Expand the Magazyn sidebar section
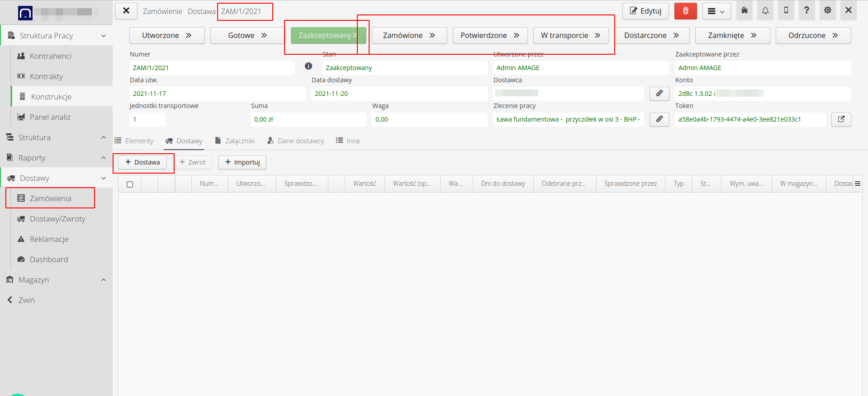Image resolution: width=868 pixels, height=396 pixels. (103, 280)
